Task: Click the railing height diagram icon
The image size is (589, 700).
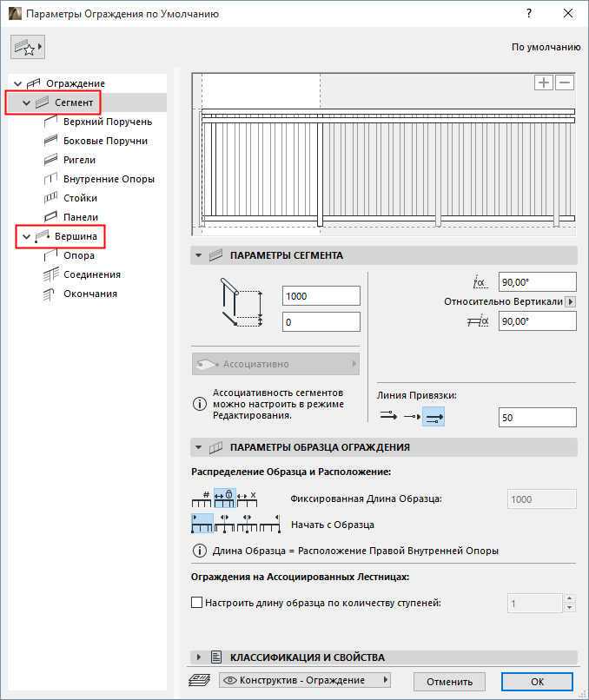Action: point(242,302)
